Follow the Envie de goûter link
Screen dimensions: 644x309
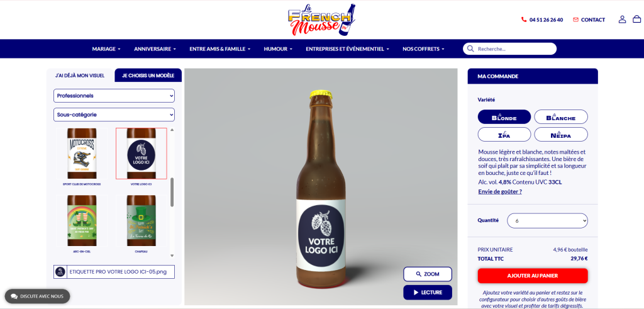(500, 191)
